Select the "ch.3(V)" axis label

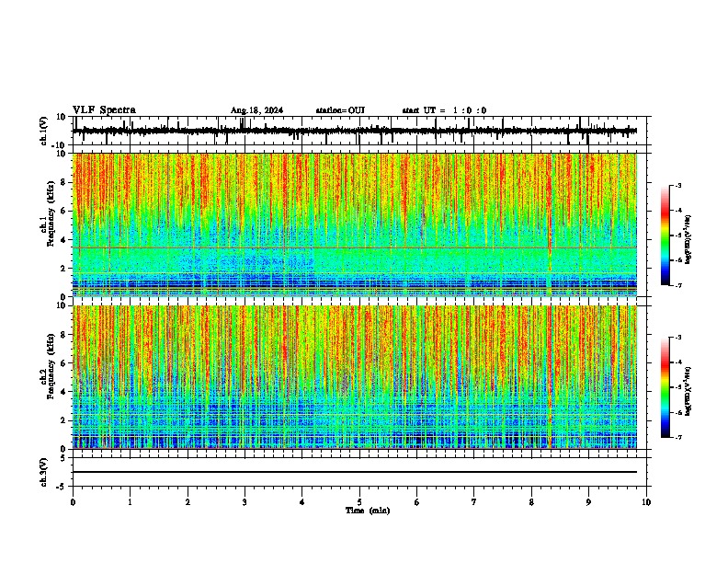[x=44, y=472]
